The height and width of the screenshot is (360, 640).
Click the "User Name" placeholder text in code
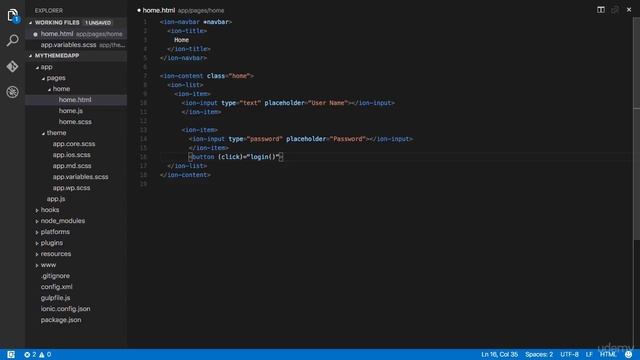[329, 103]
